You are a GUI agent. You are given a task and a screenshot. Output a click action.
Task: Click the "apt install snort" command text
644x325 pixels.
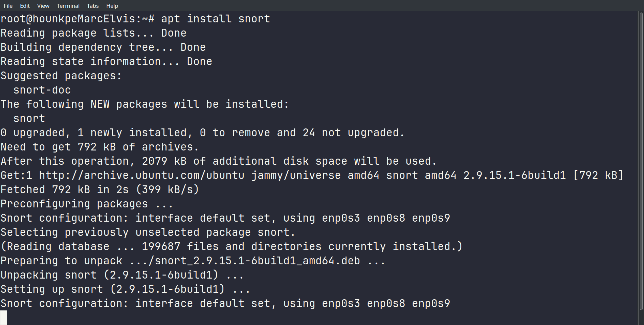(x=216, y=19)
